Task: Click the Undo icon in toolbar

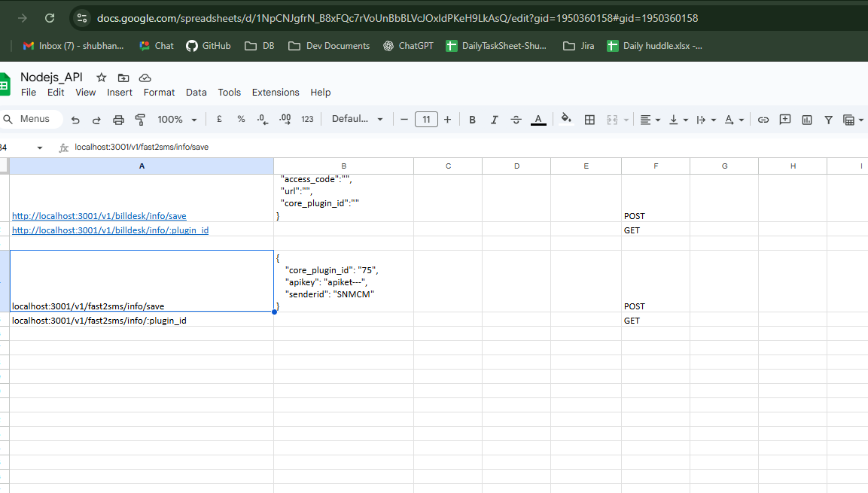Action: [x=75, y=120]
